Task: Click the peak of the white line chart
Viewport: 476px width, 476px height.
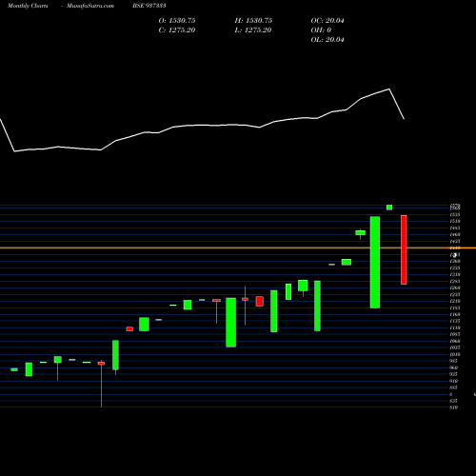Action: pyautogui.click(x=389, y=89)
